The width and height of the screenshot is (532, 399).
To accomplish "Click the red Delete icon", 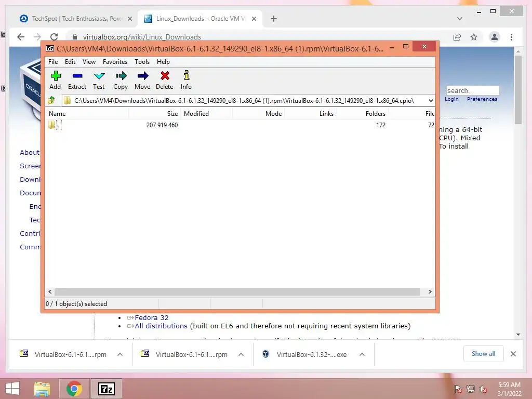I will (165, 80).
